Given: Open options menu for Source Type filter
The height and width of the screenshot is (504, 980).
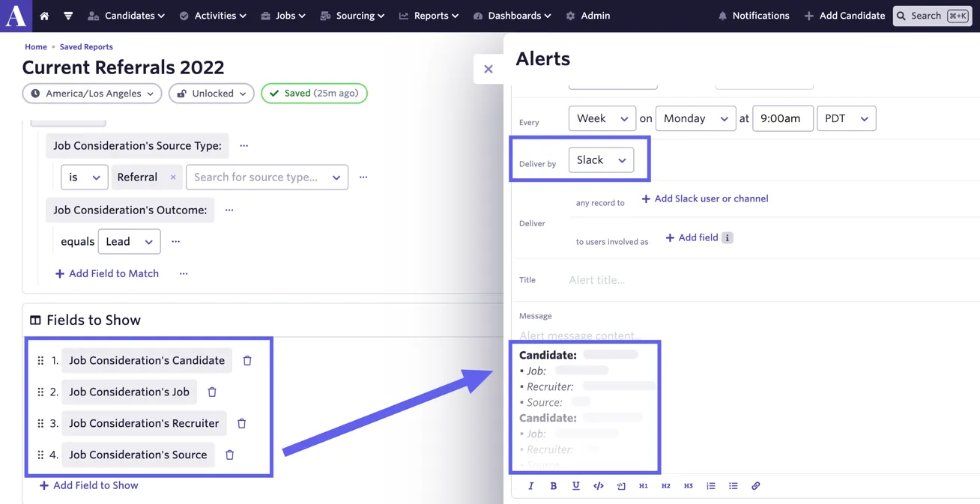Looking at the screenshot, I should pos(244,146).
